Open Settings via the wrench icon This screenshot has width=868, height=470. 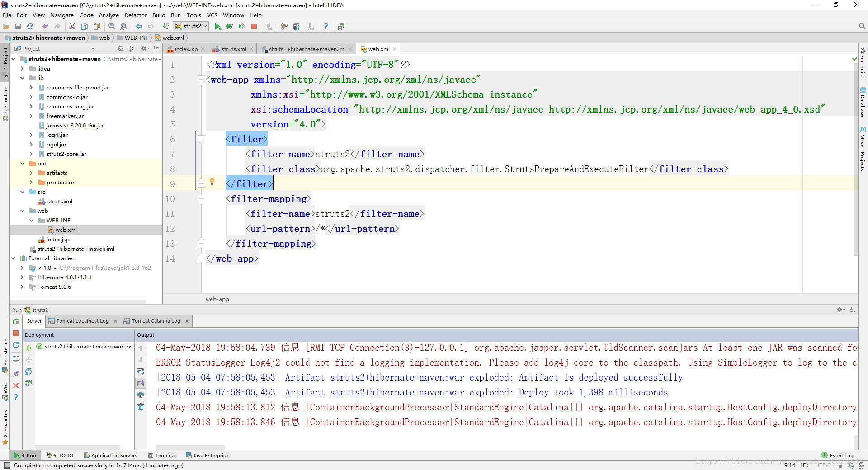(284, 26)
